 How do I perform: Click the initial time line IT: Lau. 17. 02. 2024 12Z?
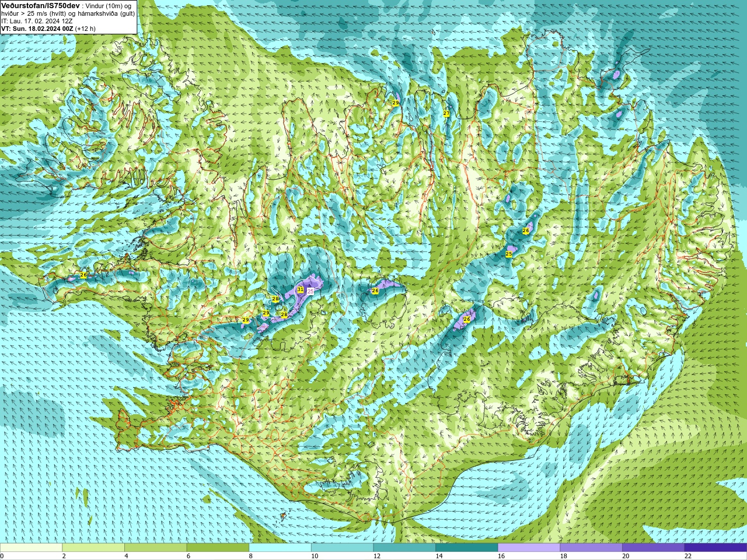click(37, 21)
